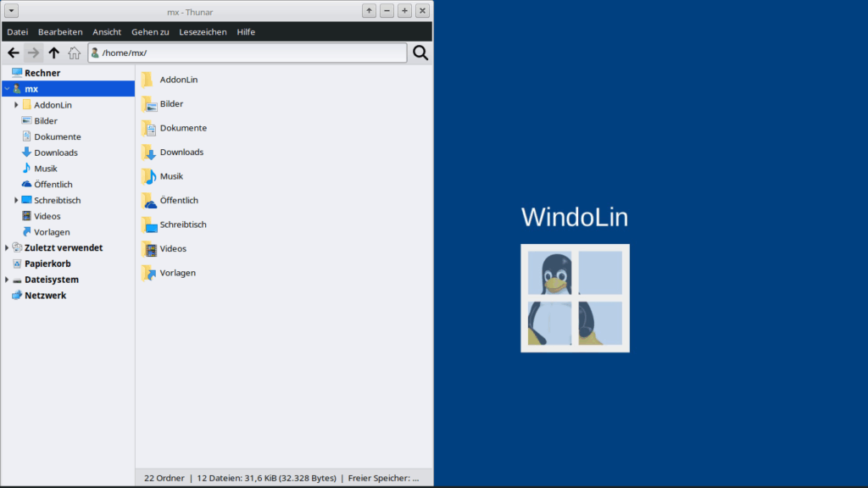The image size is (868, 488).
Task: Expand the AddonLin tree node
Action: click(x=16, y=104)
